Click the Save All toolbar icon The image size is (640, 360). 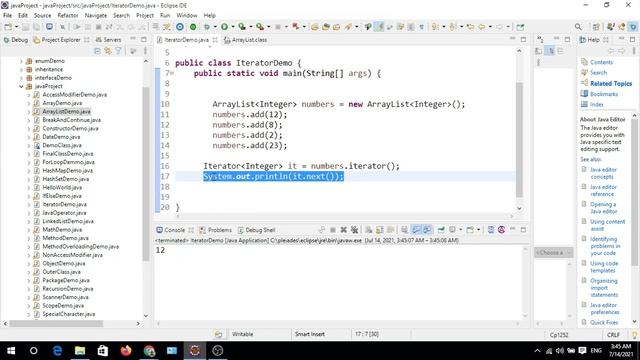click(36, 27)
